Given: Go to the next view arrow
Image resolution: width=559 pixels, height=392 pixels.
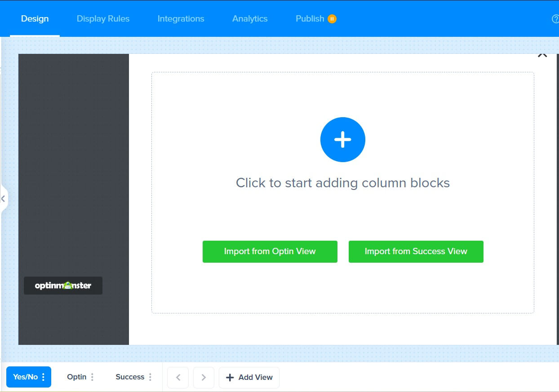Looking at the screenshot, I should click(204, 377).
